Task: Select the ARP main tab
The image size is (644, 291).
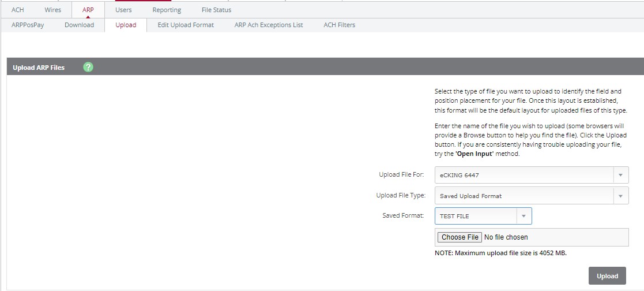Action: [88, 10]
